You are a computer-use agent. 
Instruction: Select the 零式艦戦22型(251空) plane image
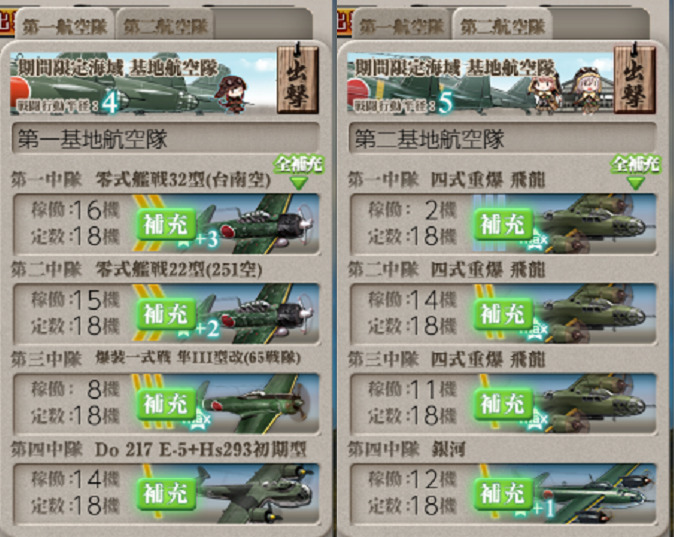point(258,313)
